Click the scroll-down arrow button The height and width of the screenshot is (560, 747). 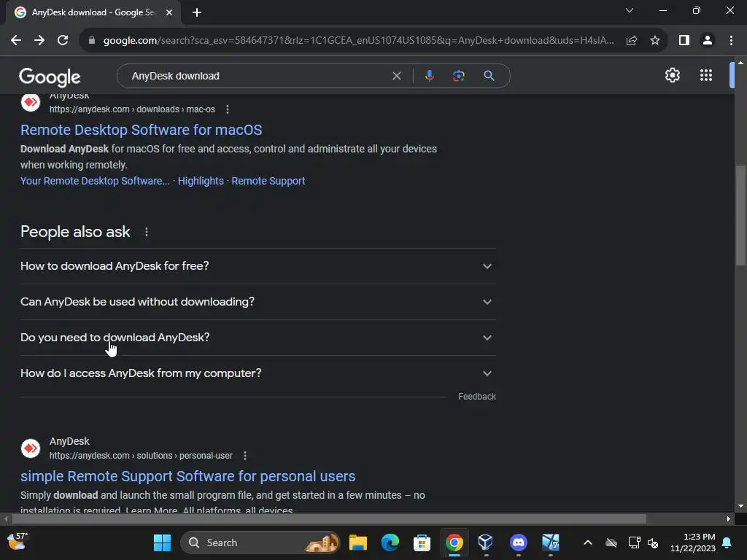[x=740, y=506]
